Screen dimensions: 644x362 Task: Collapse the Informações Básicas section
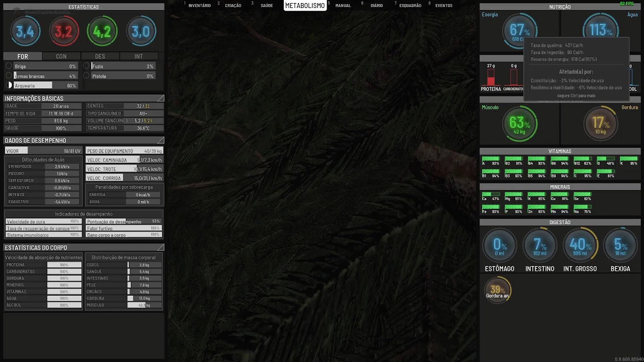coord(160,98)
